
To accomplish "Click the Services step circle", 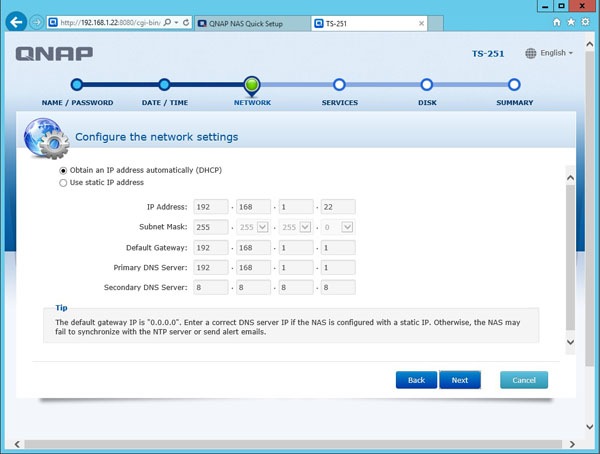I will (x=339, y=85).
